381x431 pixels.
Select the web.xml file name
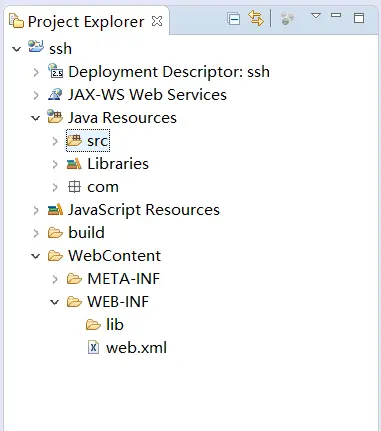pyautogui.click(x=137, y=348)
